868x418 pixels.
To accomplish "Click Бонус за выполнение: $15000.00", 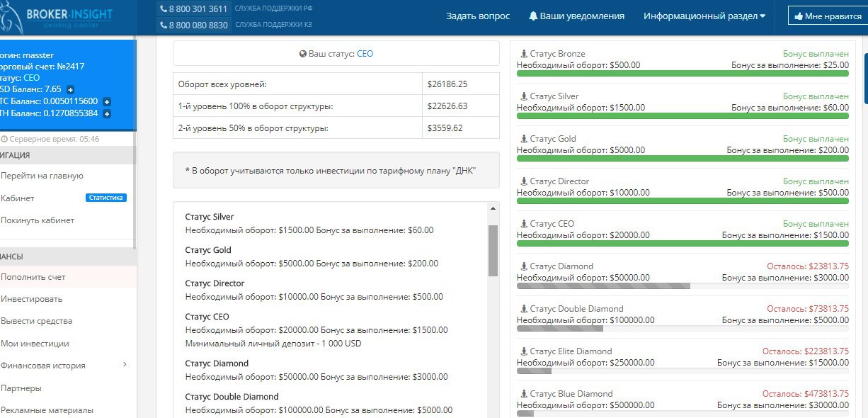I will coord(783,362).
